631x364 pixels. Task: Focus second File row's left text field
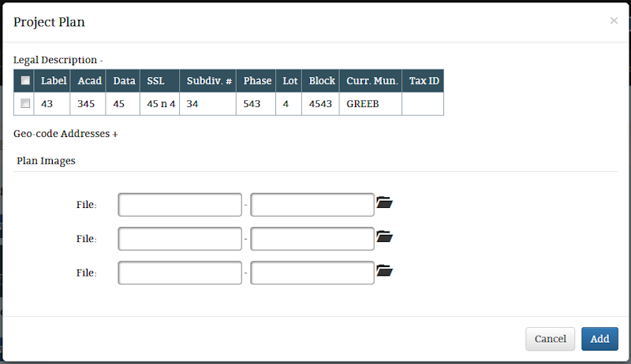click(x=180, y=239)
